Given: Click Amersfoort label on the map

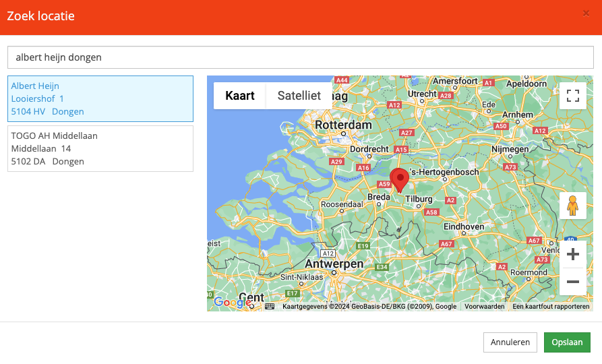Looking at the screenshot, I should (455, 81).
